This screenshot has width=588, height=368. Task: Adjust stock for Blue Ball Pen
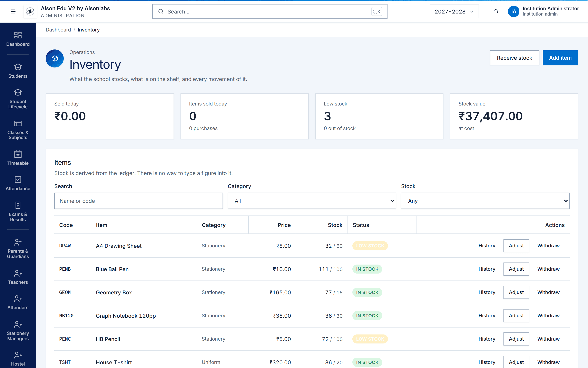(516, 269)
